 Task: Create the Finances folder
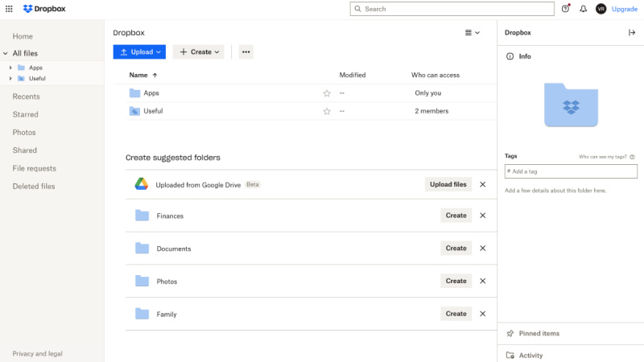point(456,215)
